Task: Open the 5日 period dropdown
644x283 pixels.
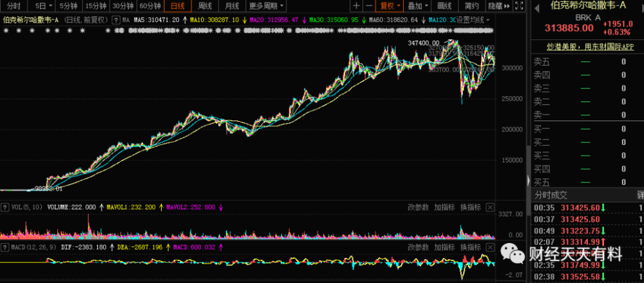Action: 43,6
